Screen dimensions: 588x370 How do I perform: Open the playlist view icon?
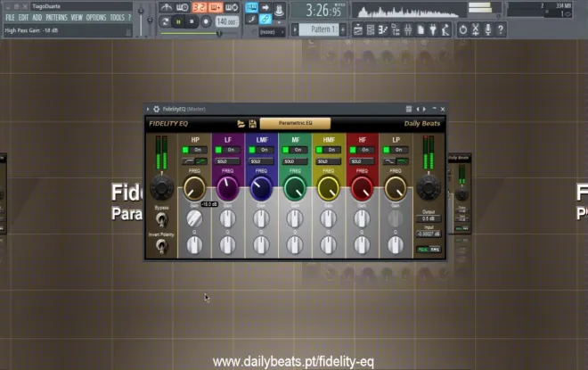[358, 29]
